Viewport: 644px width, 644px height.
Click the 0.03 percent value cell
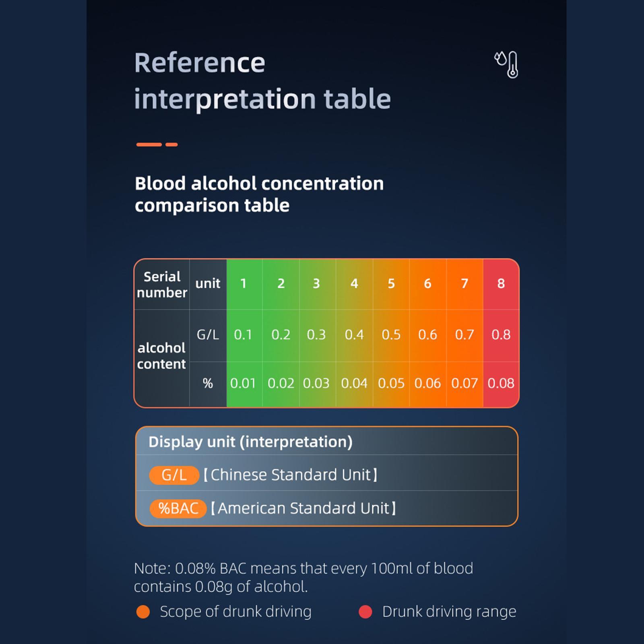pyautogui.click(x=317, y=384)
